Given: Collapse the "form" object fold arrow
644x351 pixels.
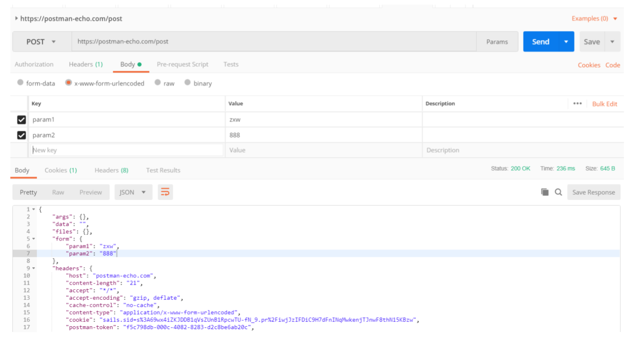Looking at the screenshot, I should [x=34, y=239].
